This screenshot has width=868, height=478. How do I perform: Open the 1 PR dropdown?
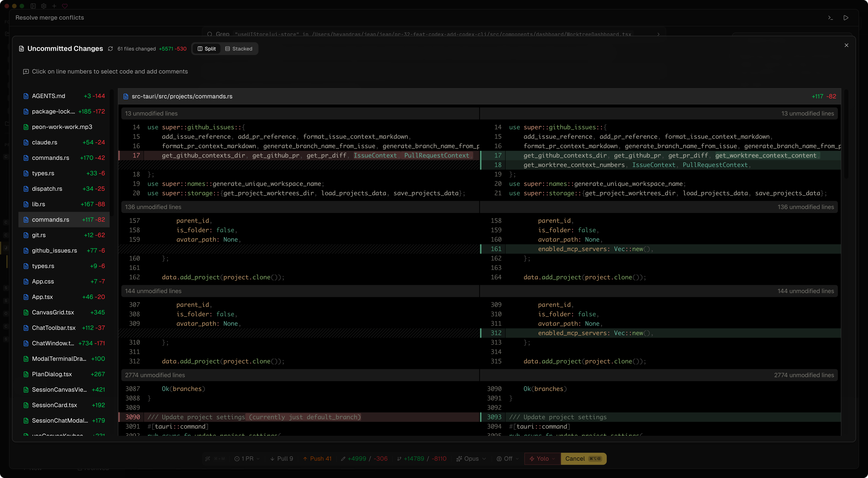coord(247,459)
